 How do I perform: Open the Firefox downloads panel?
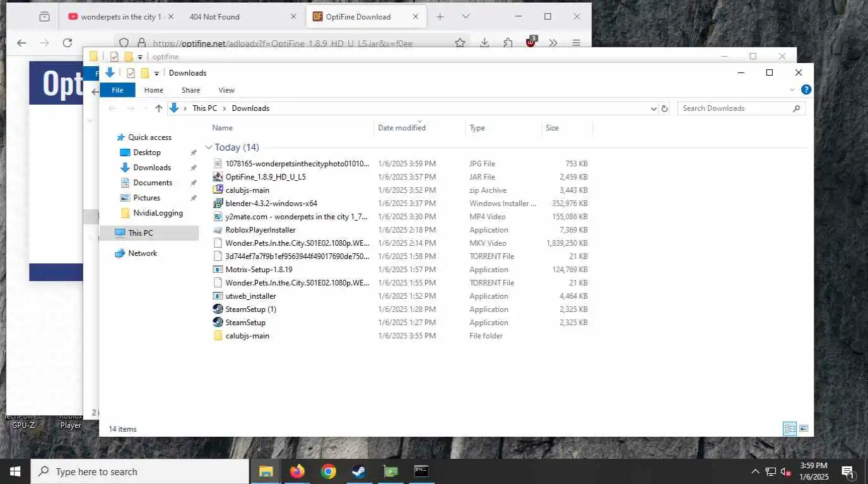click(x=484, y=43)
